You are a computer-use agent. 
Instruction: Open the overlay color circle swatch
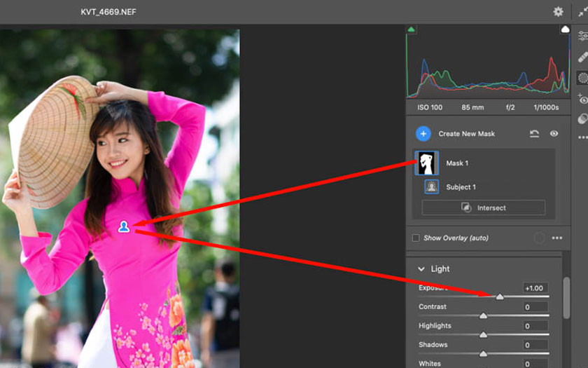539,238
